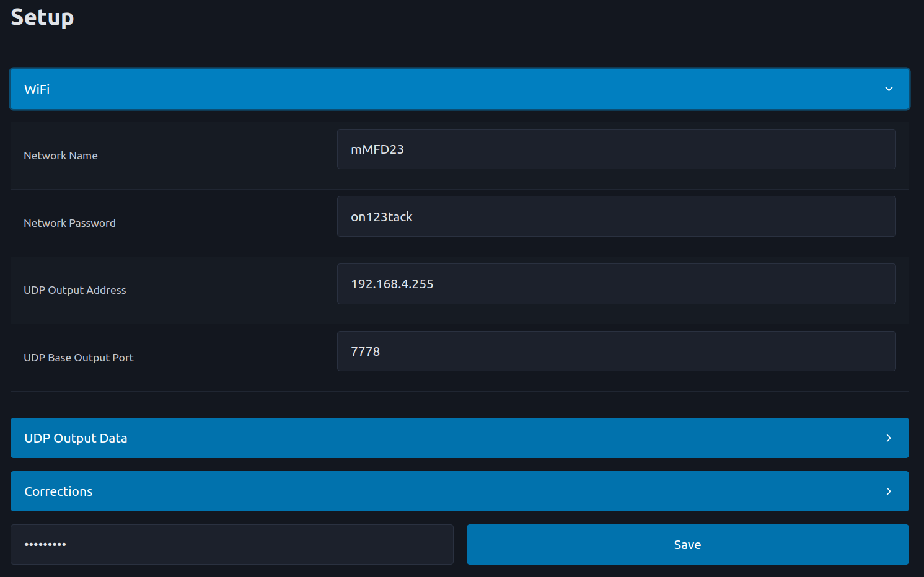Click the mMFD23 network name text
Screen dimensions: 924x577
tap(377, 149)
